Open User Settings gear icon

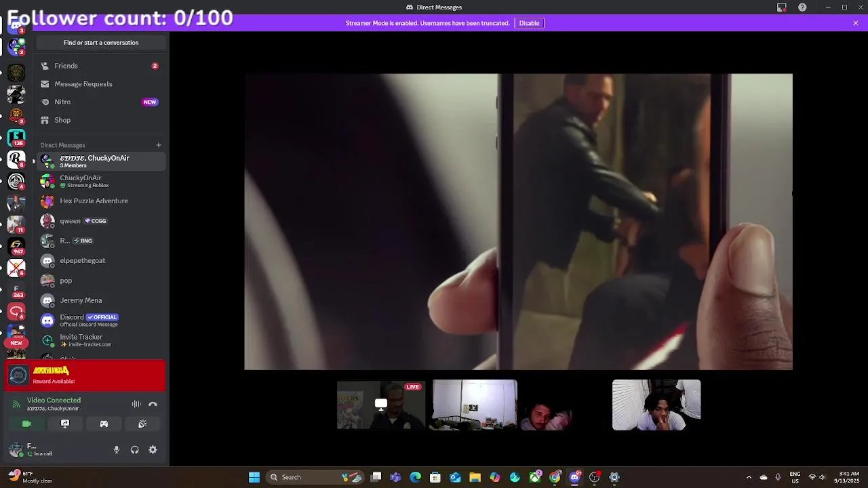tap(153, 449)
